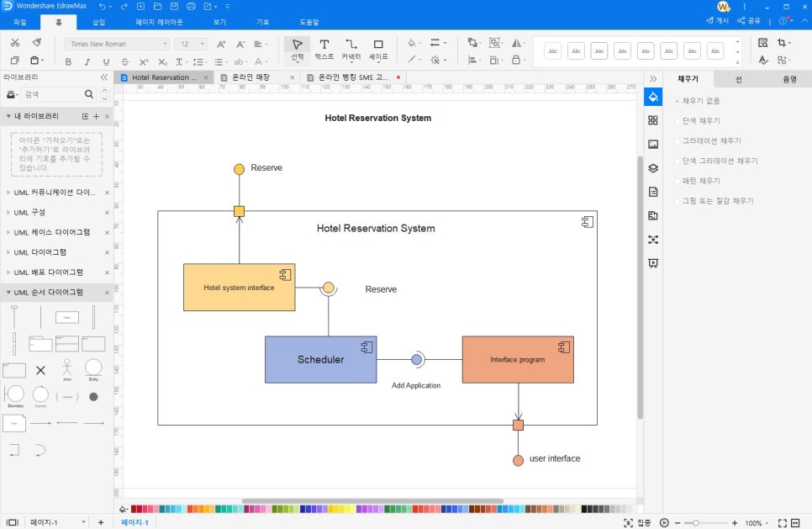Open the Image panel icon in sidebar
The width and height of the screenshot is (812, 529).
[x=653, y=144]
